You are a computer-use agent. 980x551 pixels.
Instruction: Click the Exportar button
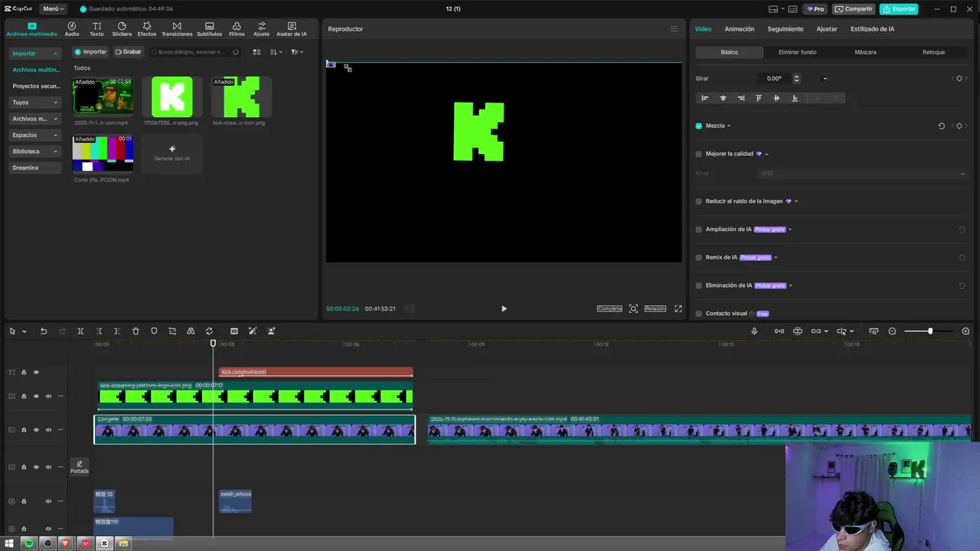tap(899, 9)
